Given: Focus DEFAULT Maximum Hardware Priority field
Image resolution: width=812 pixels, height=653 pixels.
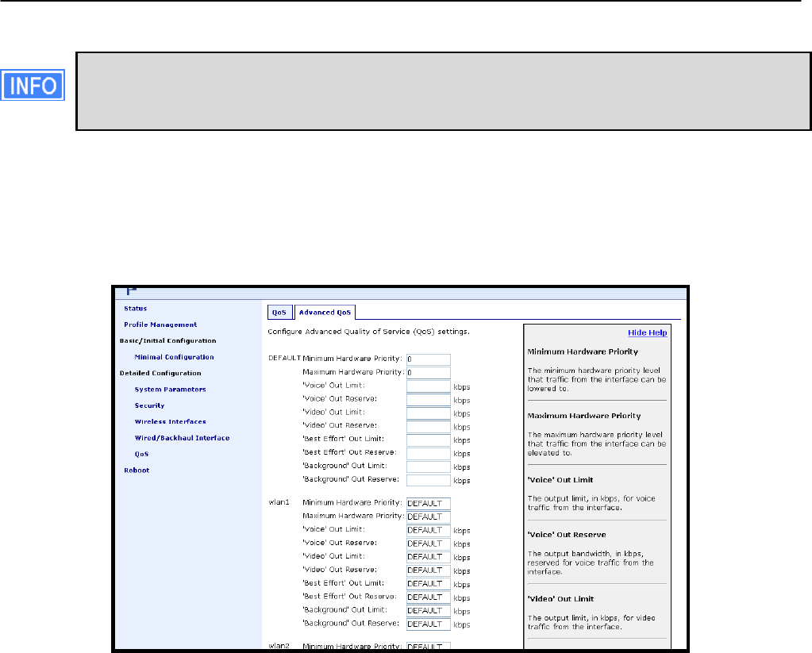Looking at the screenshot, I should (x=429, y=373).
